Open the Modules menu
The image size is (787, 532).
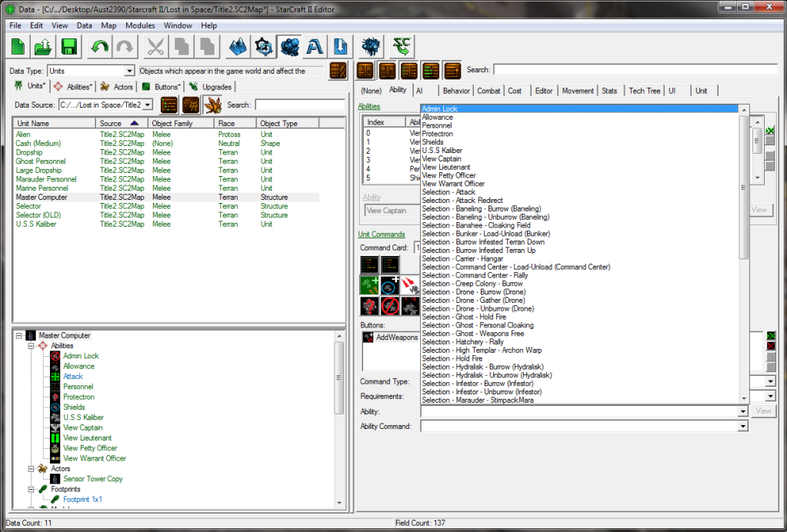[x=140, y=25]
